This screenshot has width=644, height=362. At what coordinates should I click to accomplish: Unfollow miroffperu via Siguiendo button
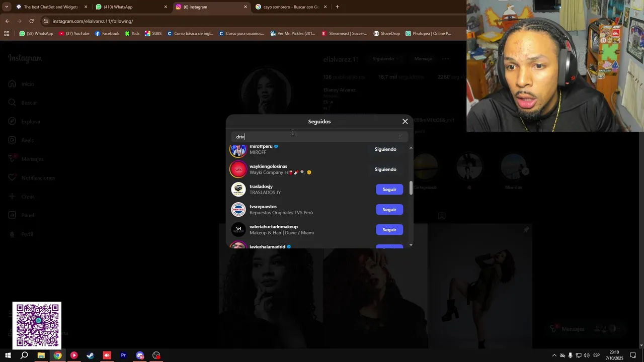385,149
